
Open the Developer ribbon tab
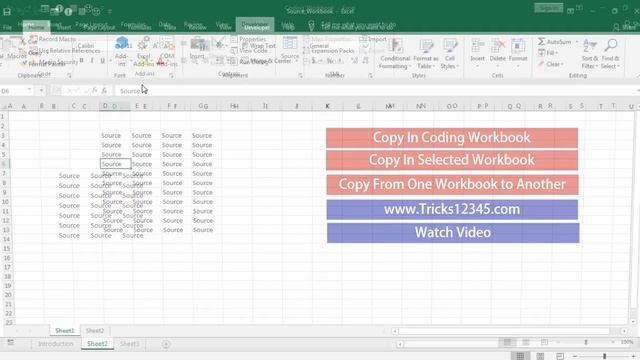tap(256, 27)
